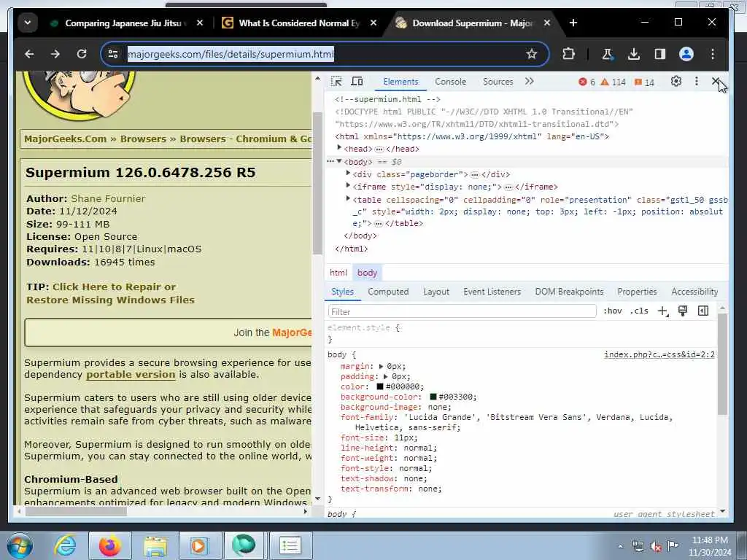Open the user profile avatar
The height and width of the screenshot is (560, 747).
click(686, 54)
